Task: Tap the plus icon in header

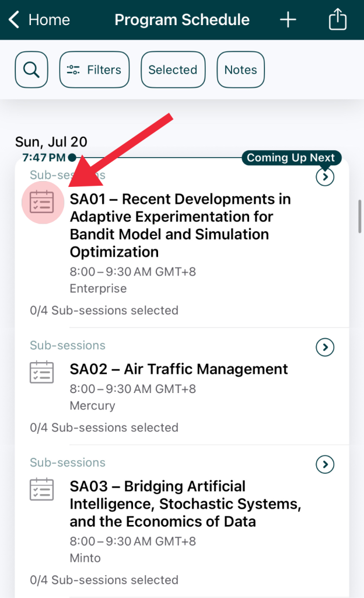Action: 288,20
